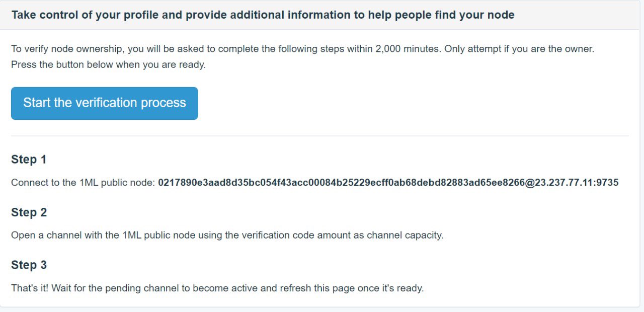This screenshot has height=312, width=644.
Task: Click the panel title about taking control of profile
Action: coord(263,15)
